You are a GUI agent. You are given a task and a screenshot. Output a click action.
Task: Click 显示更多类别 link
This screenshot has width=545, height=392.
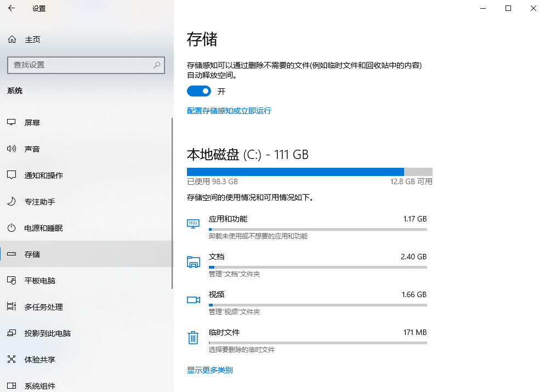point(209,370)
